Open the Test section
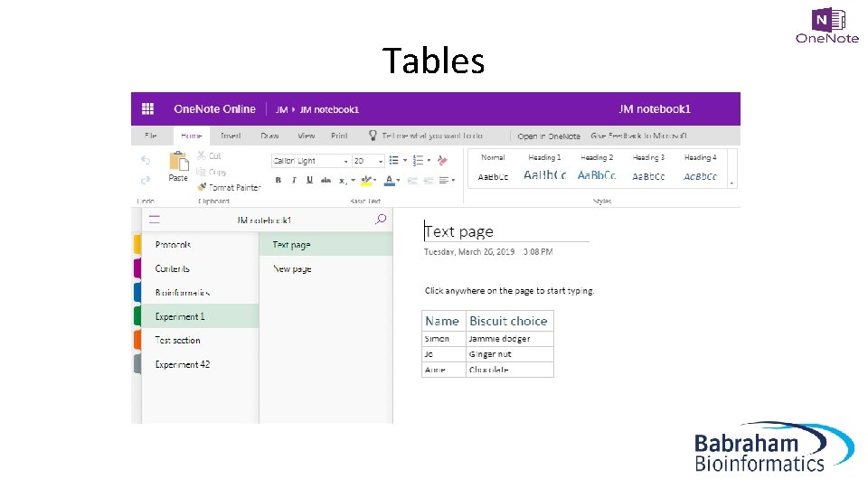Image resolution: width=868 pixels, height=488 pixels. click(x=200, y=341)
